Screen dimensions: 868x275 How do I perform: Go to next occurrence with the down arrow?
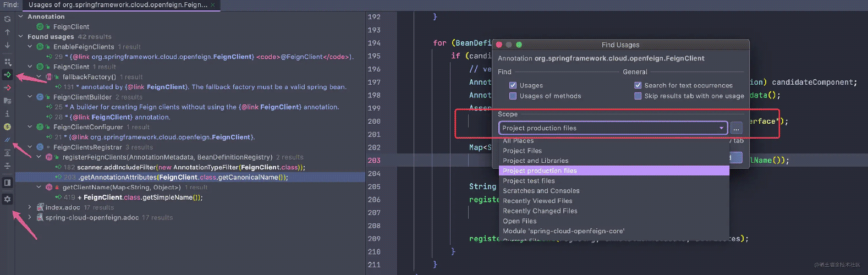pos(7,45)
